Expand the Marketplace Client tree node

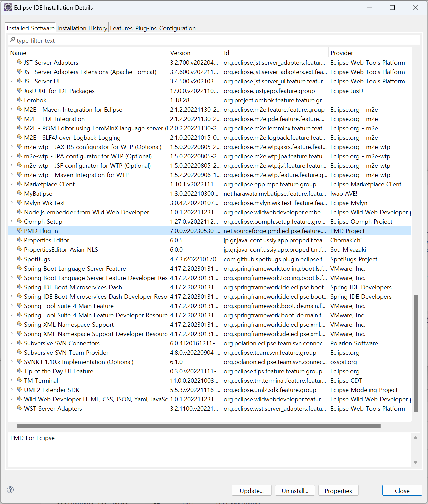(12, 184)
